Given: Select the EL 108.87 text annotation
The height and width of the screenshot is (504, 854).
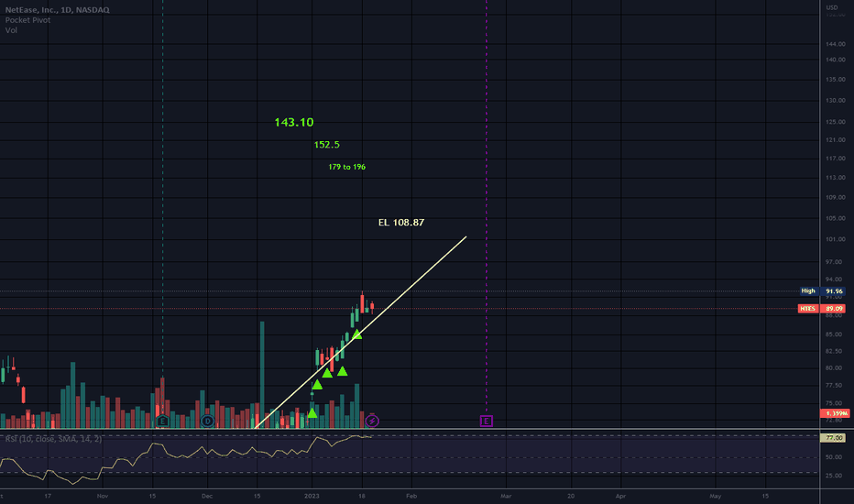Looking at the screenshot, I should tap(401, 223).
